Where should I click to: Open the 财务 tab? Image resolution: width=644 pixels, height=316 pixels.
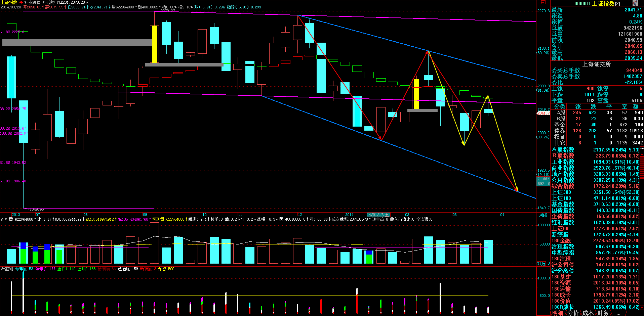(603, 313)
